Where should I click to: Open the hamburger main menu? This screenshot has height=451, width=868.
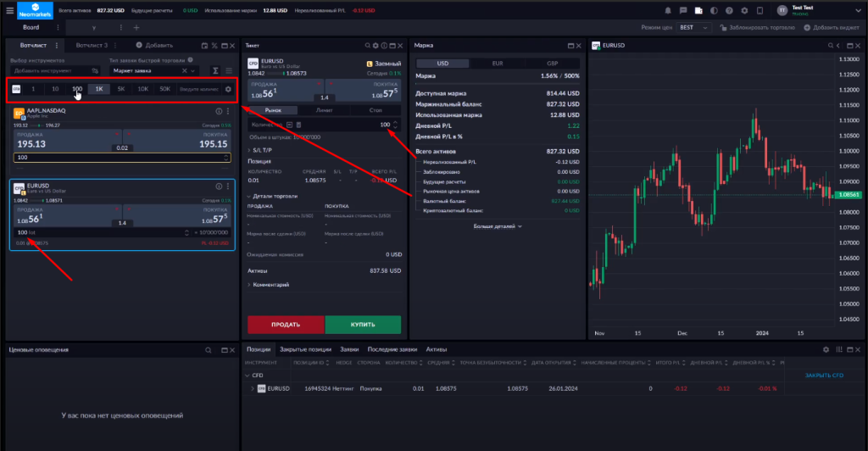9,10
